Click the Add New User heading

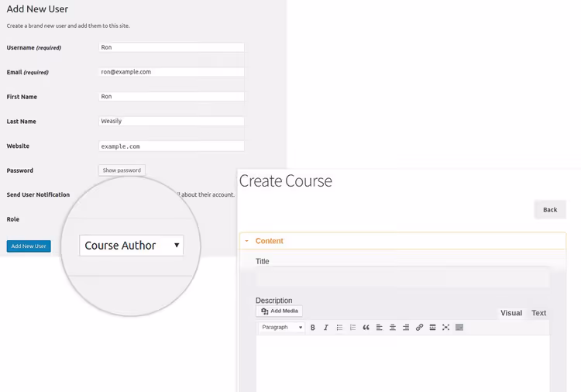[x=37, y=9]
